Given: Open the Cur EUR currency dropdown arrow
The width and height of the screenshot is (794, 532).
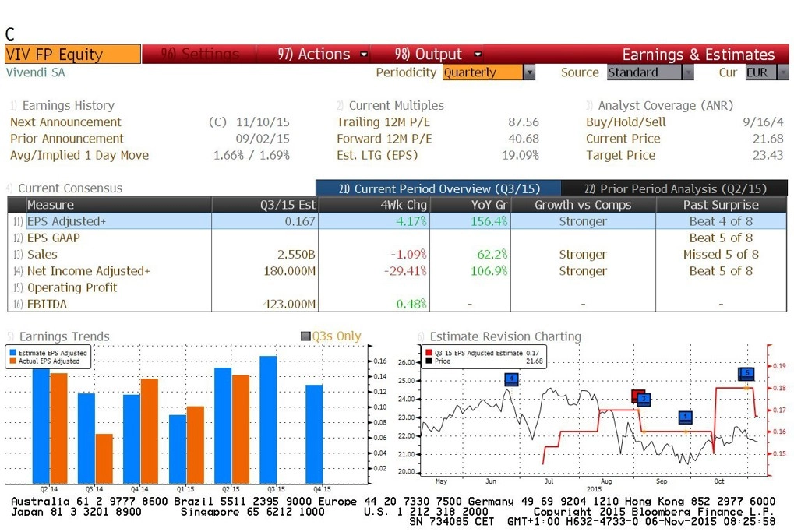Looking at the screenshot, I should click(x=782, y=72).
